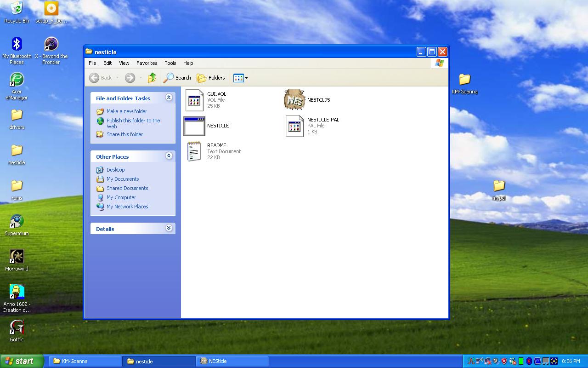Switch to KM-Goanna taskbar window
Viewport: 588px width, 368px height.
point(85,361)
